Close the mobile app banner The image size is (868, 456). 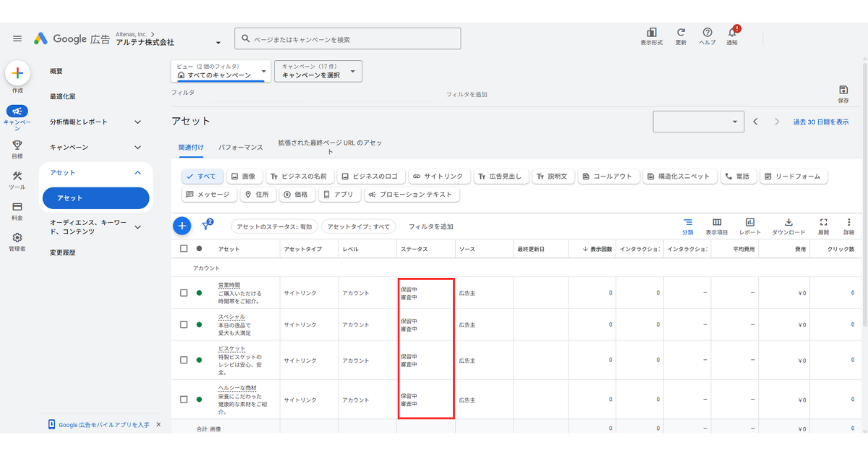pyautogui.click(x=158, y=425)
